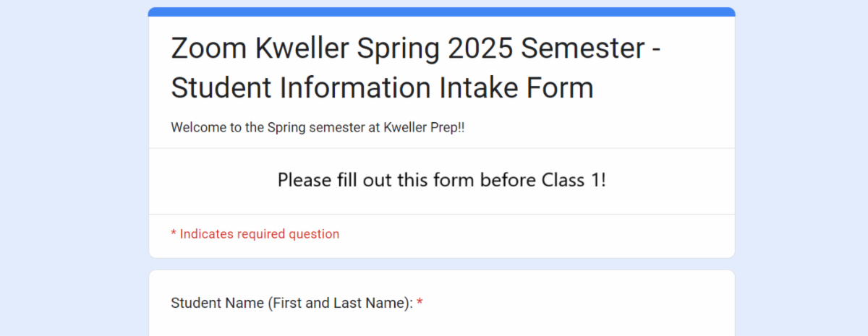Click the blue accent bar atop the form
Screen dimensions: 868x336
[441, 12]
